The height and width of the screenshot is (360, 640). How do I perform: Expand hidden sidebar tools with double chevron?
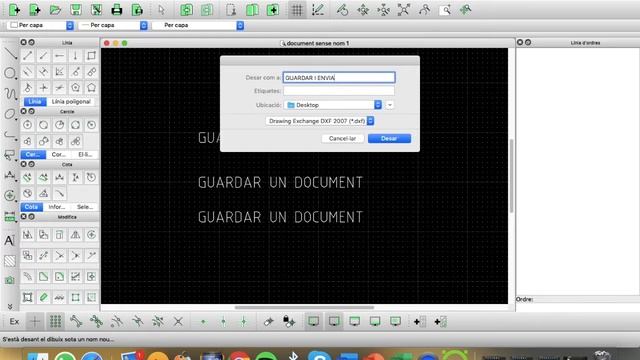click(x=10, y=307)
